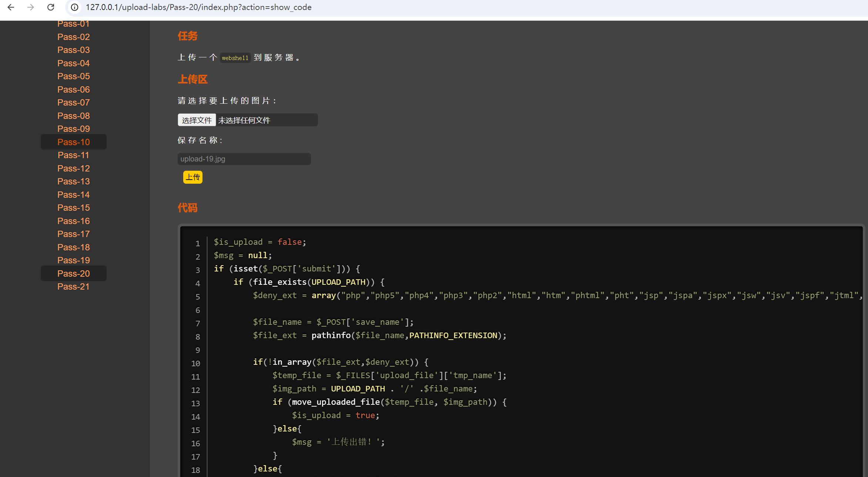Click the highlighted Pass-20 entry
868x477 pixels.
[x=73, y=274]
